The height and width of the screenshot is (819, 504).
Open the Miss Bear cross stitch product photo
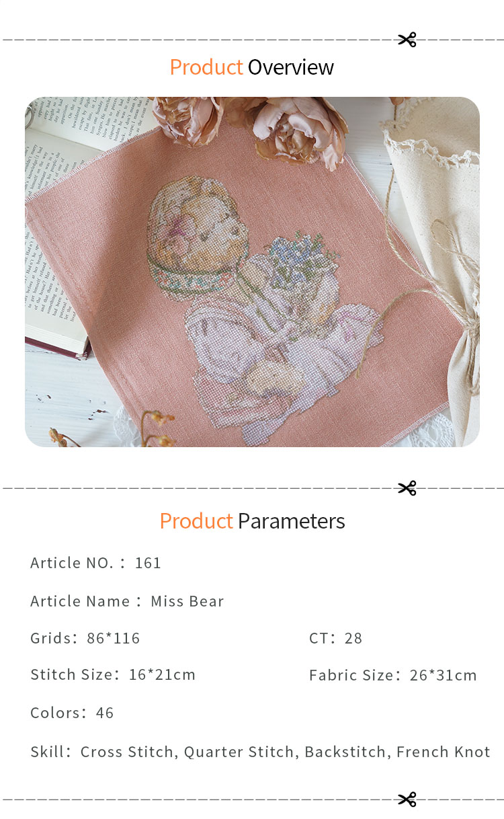click(x=252, y=272)
